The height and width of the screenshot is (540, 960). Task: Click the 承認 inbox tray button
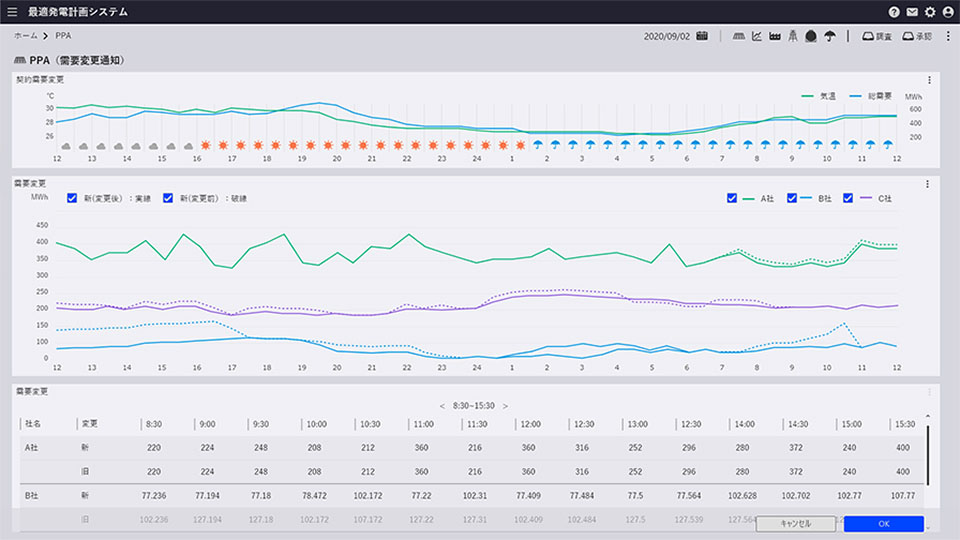pyautogui.click(x=917, y=36)
